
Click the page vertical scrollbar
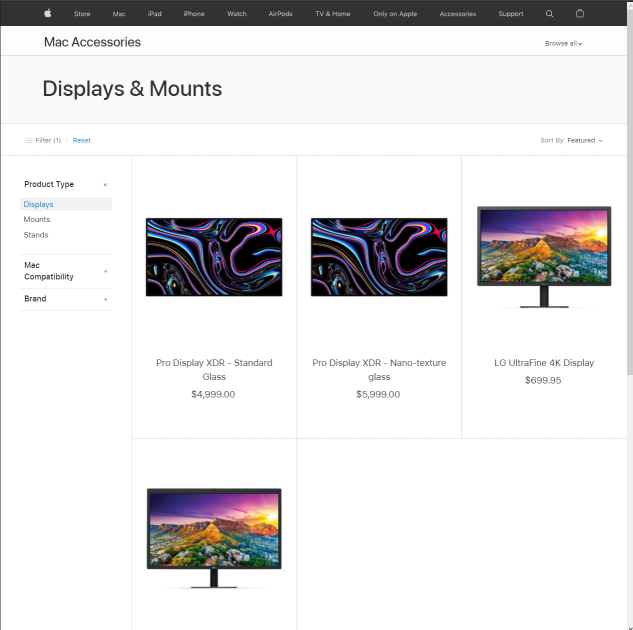pos(629,200)
